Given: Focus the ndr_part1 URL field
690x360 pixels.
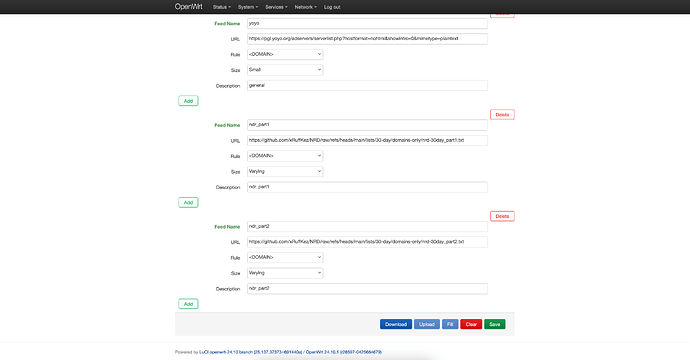Looking at the screenshot, I should coord(367,140).
